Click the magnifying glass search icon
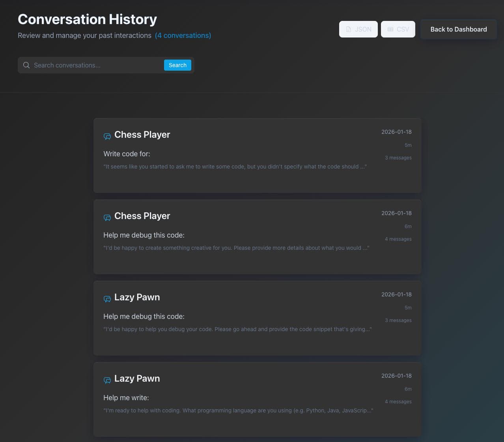504x442 pixels. tap(26, 65)
